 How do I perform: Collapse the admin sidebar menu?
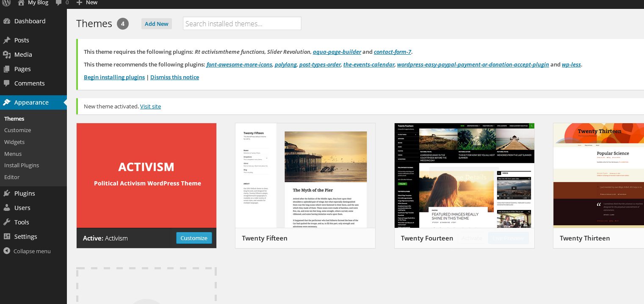(27, 251)
